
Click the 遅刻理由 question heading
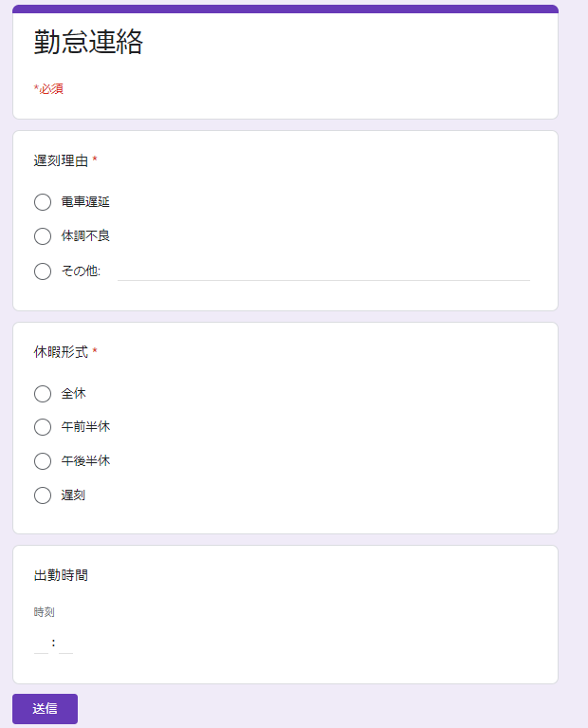(x=61, y=161)
